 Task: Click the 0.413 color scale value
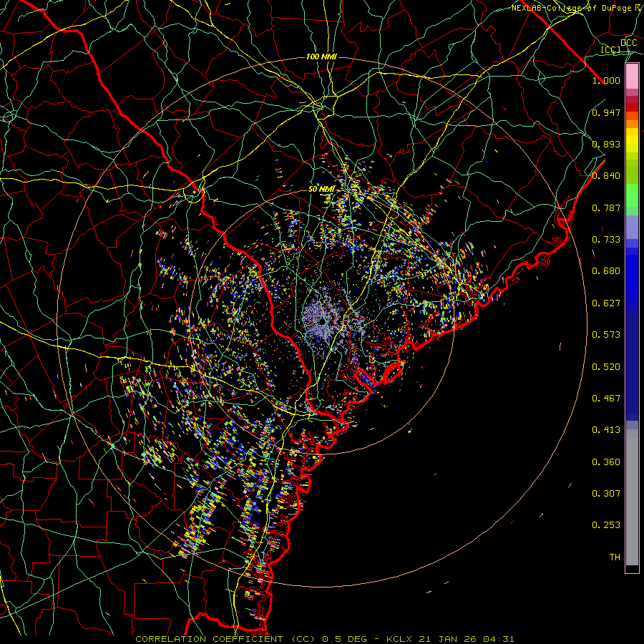coord(606,430)
